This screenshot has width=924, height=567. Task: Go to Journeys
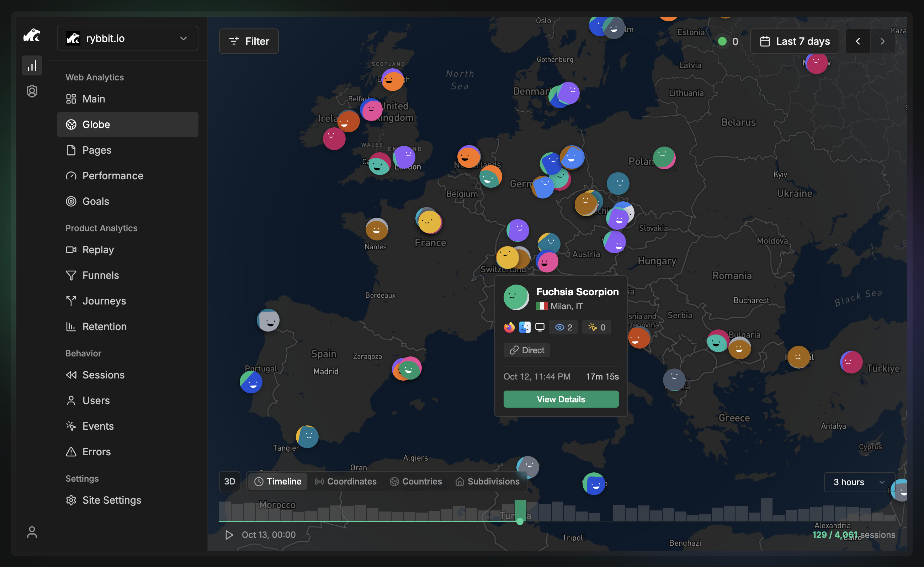[x=127, y=301]
